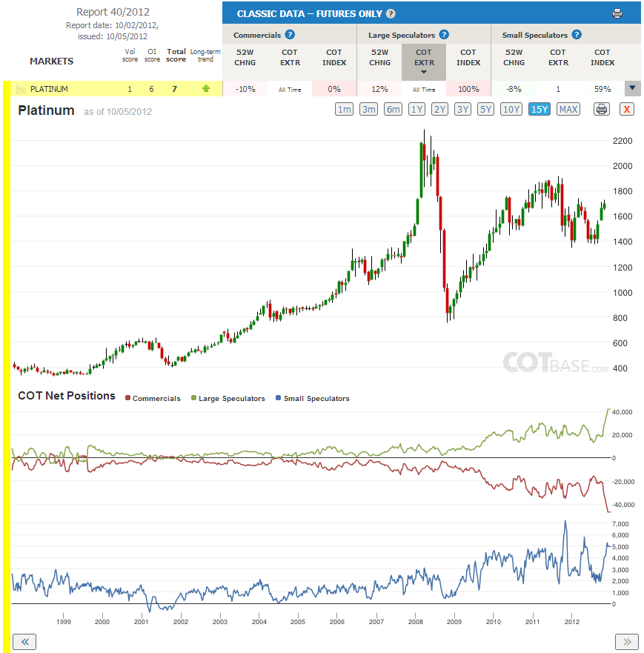Image resolution: width=644 pixels, height=653 pixels.
Task: Sort by Commercials COT INDEX column
Action: click(334, 58)
